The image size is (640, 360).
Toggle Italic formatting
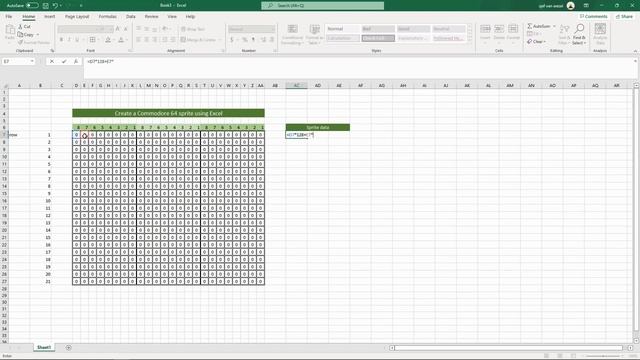[x=69, y=40]
